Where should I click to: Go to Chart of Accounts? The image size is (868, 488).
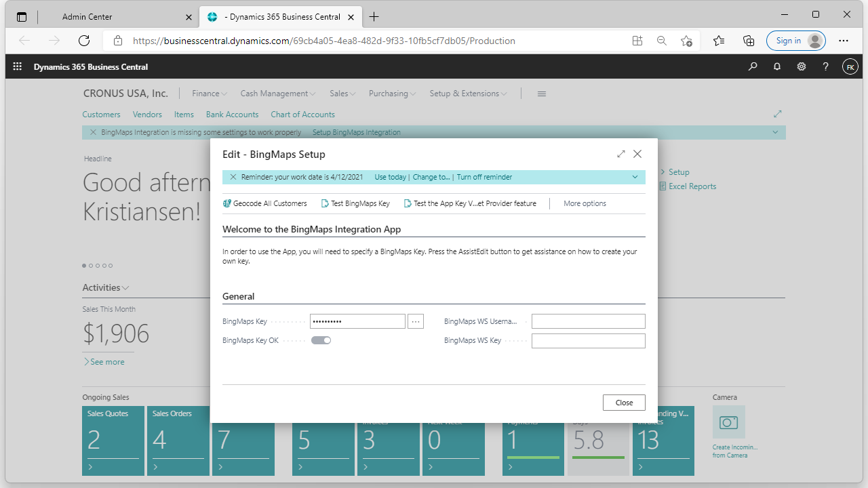[303, 115]
